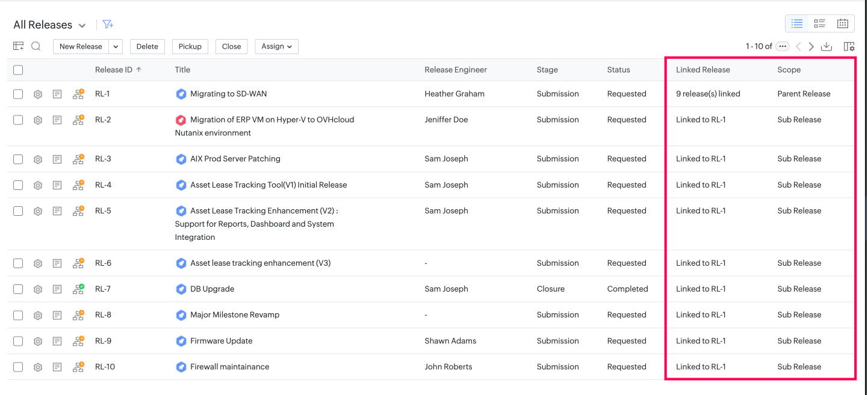Open the pagination ellipsis record count menu
The height and width of the screenshot is (395, 868).
pyautogui.click(x=782, y=46)
